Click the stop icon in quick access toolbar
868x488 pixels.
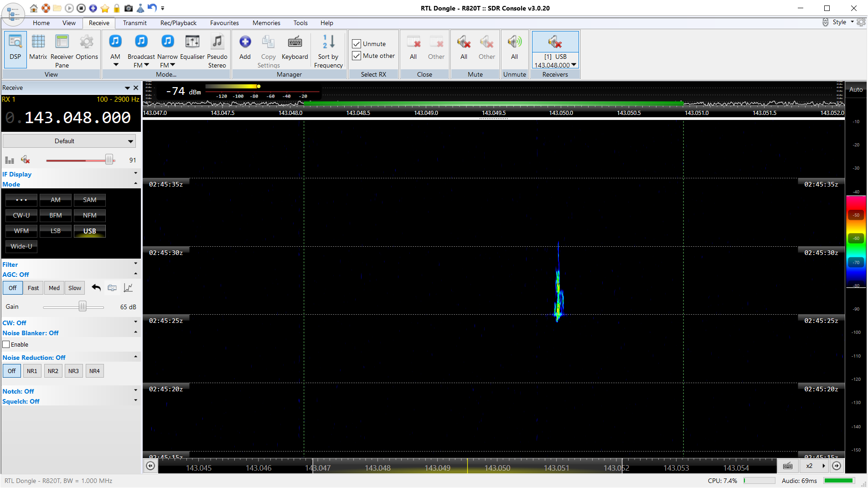coord(81,8)
